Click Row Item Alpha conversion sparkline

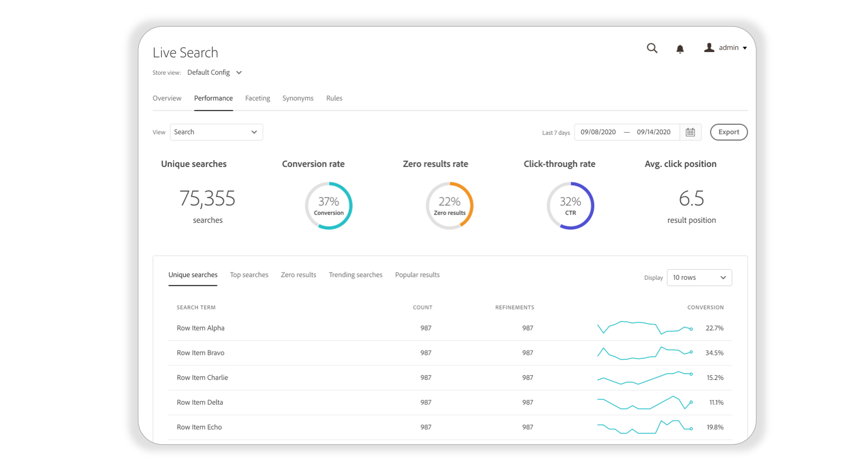[x=644, y=328]
